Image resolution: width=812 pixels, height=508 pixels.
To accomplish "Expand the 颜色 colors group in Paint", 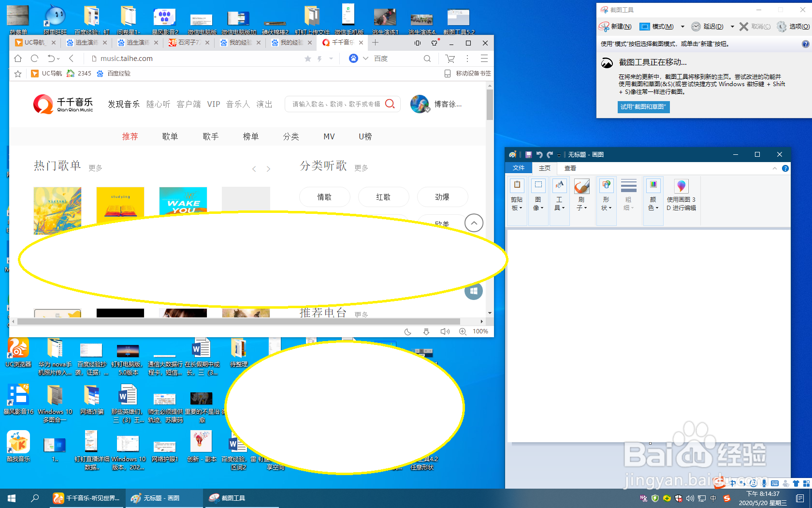I will coord(653,201).
